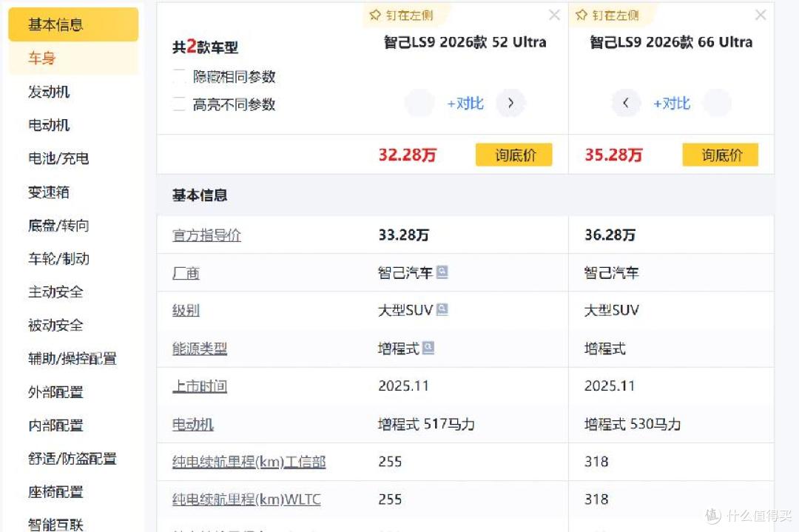The image size is (799, 532).
Task: Click 大型SUV in 66 Ultra column
Action: (x=612, y=310)
